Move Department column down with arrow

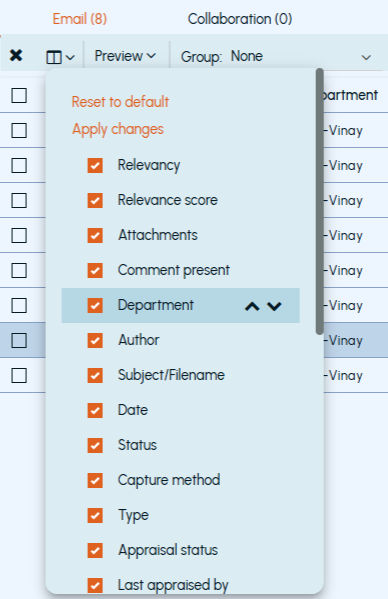tap(274, 306)
